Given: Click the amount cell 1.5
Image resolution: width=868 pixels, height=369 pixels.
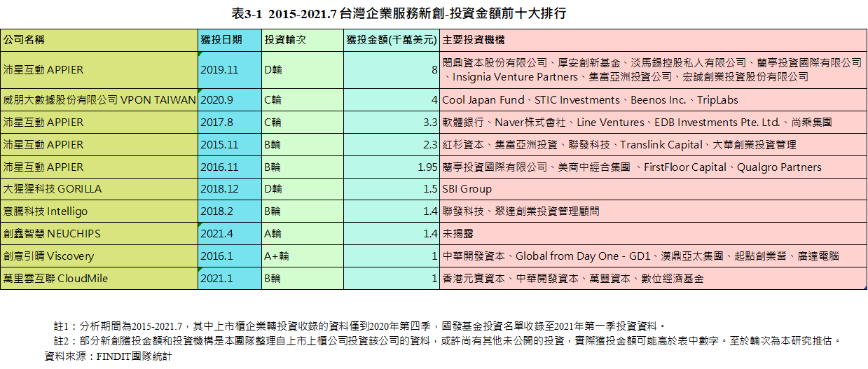Looking at the screenshot, I should pyautogui.click(x=392, y=189).
